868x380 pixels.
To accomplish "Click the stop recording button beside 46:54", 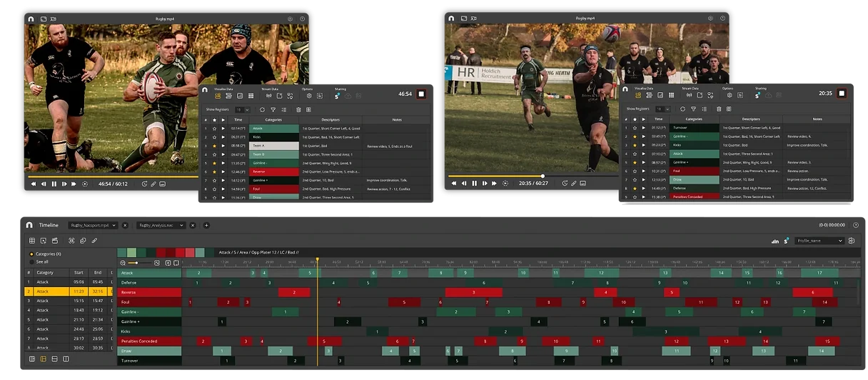I will [421, 94].
